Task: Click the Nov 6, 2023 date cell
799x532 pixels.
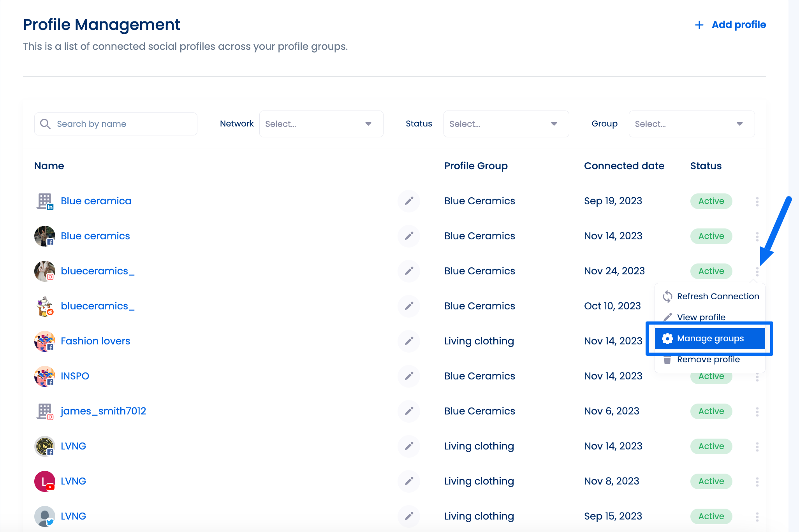Action: pos(611,411)
